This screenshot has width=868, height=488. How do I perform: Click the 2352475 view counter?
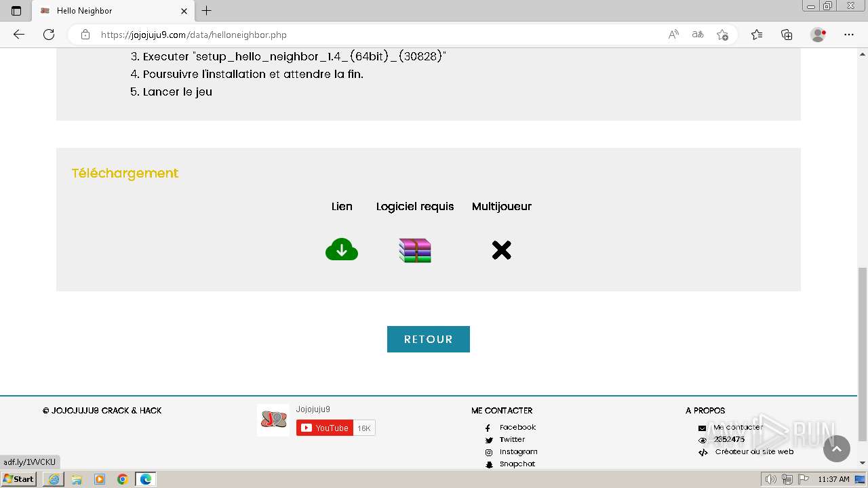[729, 439]
